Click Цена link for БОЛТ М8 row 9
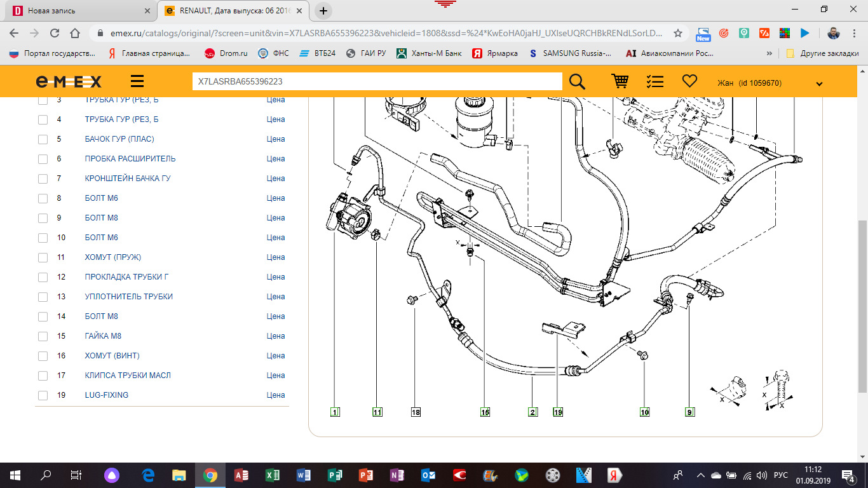This screenshot has height=488, width=868. click(276, 217)
